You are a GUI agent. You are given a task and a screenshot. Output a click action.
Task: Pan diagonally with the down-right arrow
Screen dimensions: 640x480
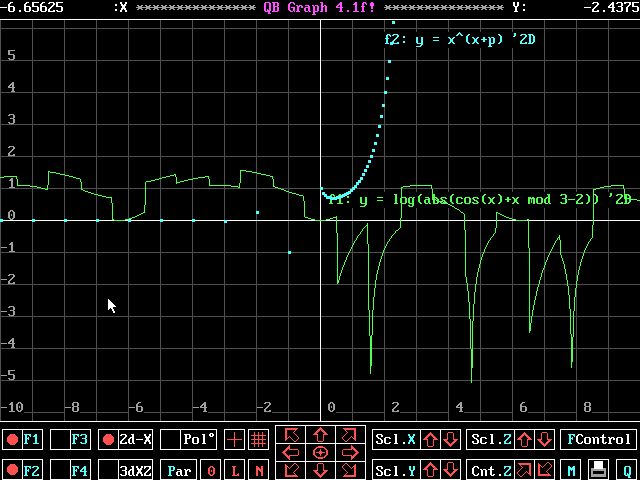tap(348, 471)
